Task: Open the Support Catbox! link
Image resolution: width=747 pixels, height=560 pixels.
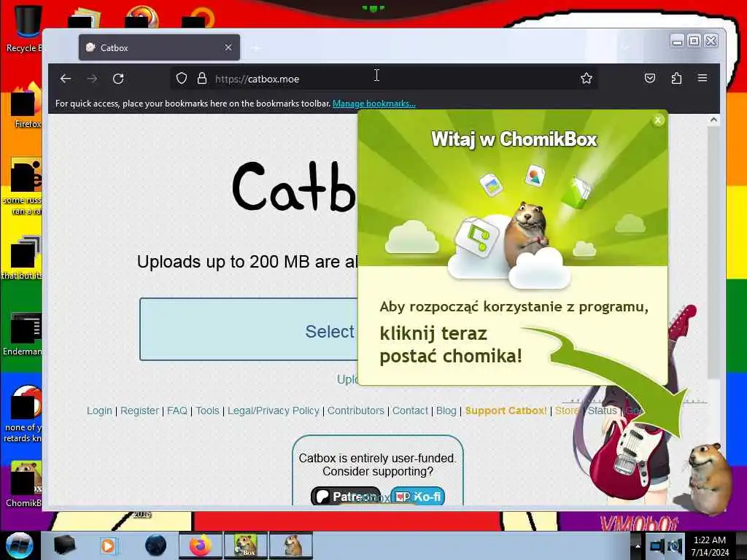Action: pyautogui.click(x=506, y=411)
